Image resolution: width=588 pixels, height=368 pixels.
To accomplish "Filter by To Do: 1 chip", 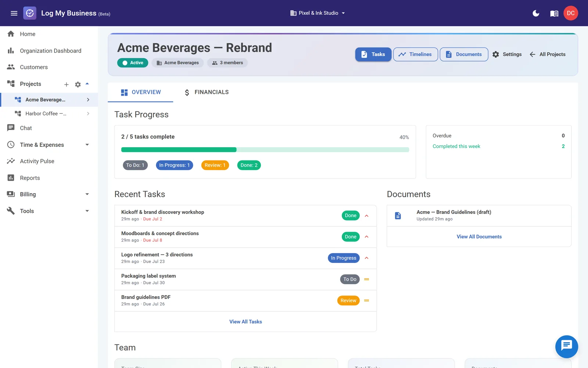I will [135, 165].
